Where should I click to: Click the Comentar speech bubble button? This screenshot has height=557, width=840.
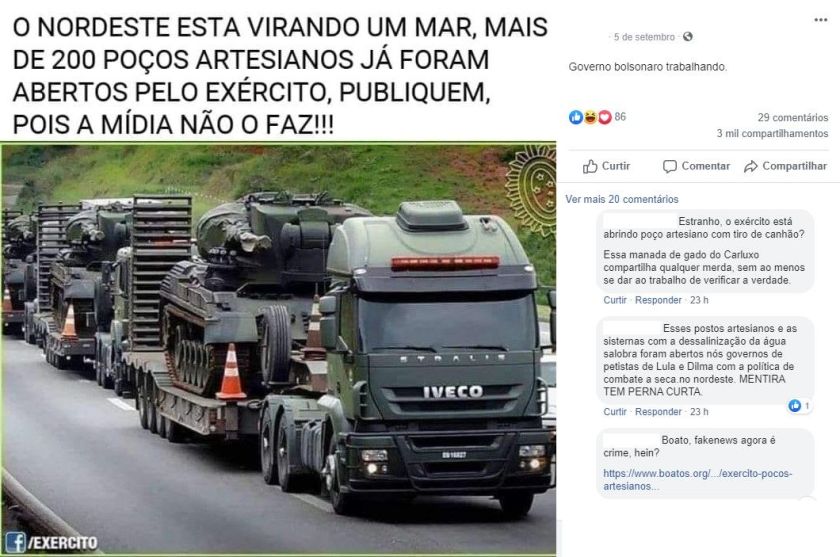pyautogui.click(x=696, y=166)
